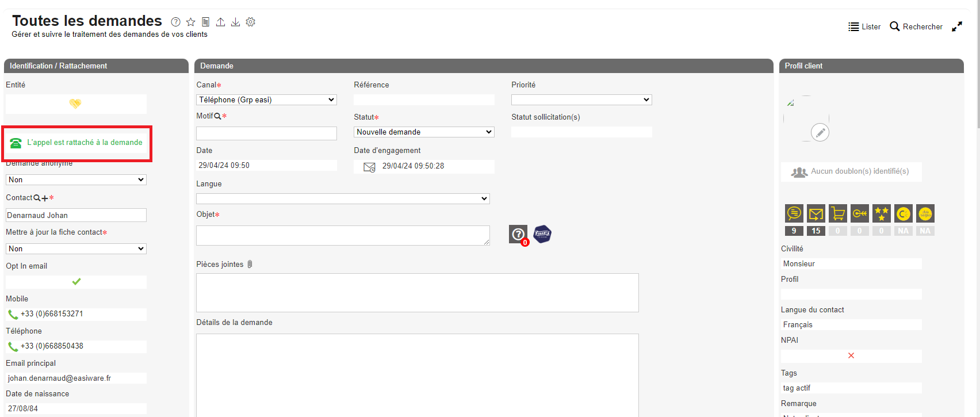This screenshot has height=417, width=980.
Task: Open settings gear icon beside the title
Action: [x=250, y=22]
